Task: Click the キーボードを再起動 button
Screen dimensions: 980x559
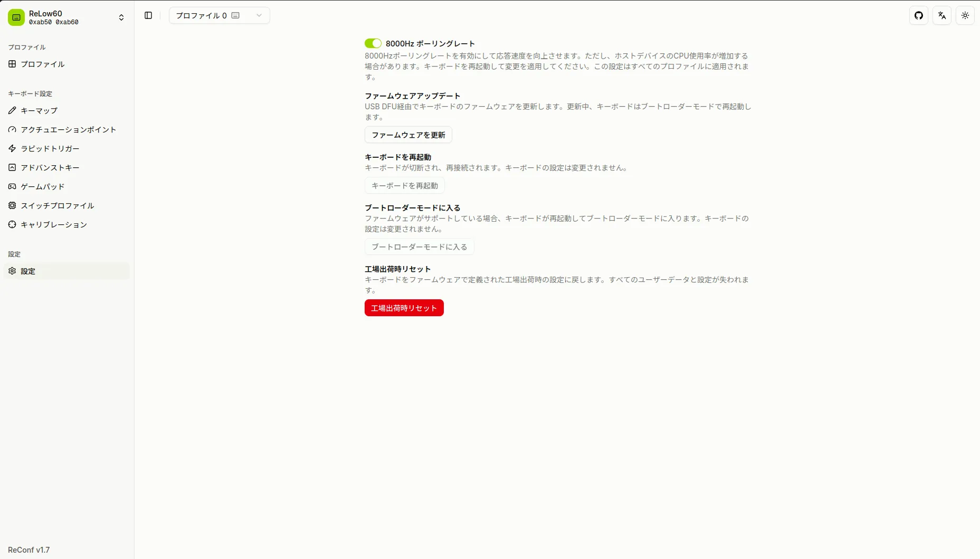Action: 405,185
